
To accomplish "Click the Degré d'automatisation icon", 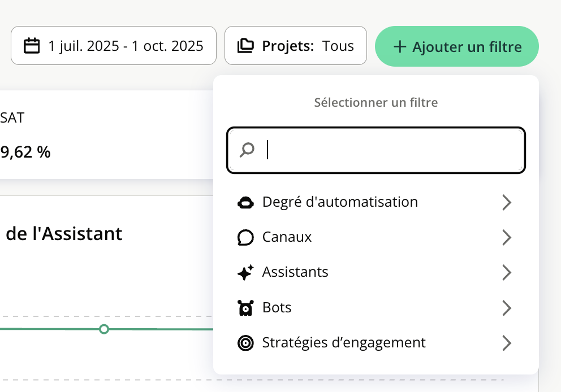I will 245,202.
